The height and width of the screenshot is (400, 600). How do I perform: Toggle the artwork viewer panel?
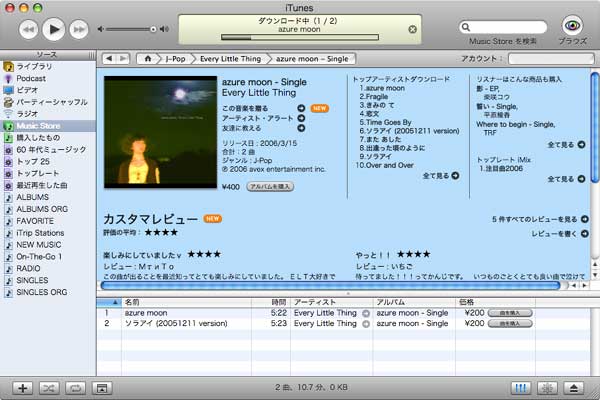(102, 388)
